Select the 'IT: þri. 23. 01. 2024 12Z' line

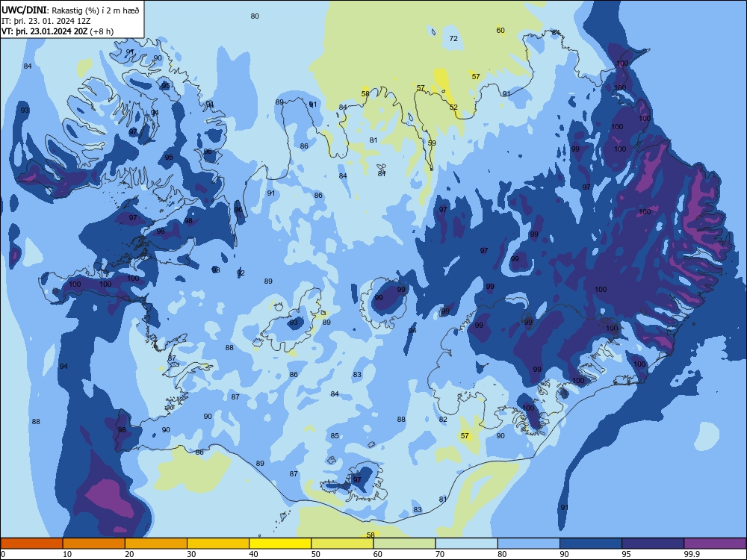46,21
